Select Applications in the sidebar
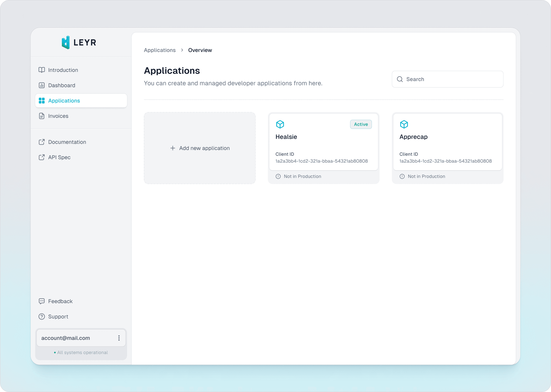The width and height of the screenshot is (551, 392). 81,101
